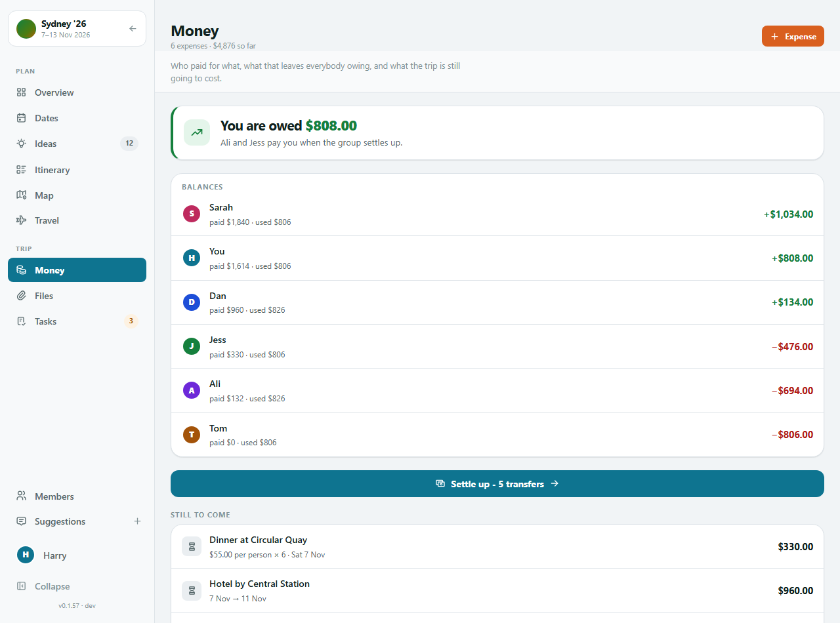Add a suggestion with the plus icon
This screenshot has width=840, height=623.
(137, 521)
